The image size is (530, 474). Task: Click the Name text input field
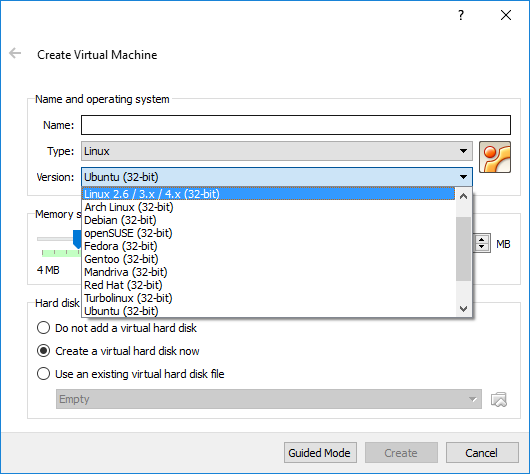point(296,125)
